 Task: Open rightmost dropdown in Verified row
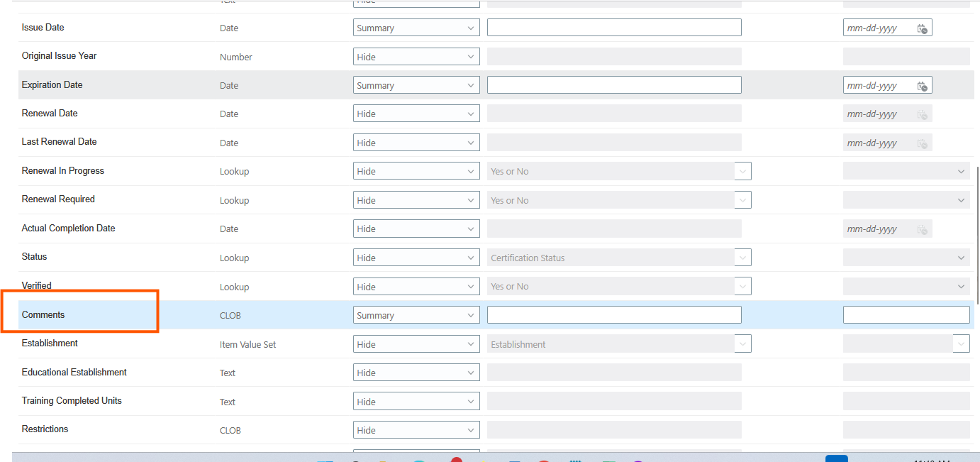(x=906, y=287)
